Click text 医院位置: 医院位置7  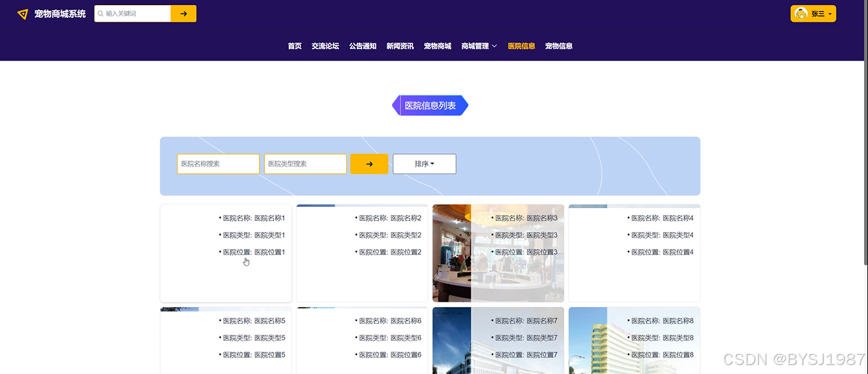coord(526,355)
